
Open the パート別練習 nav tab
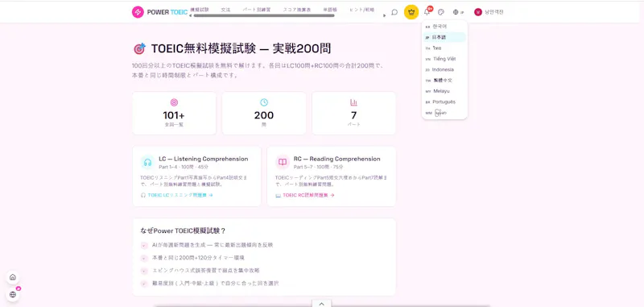click(x=256, y=10)
